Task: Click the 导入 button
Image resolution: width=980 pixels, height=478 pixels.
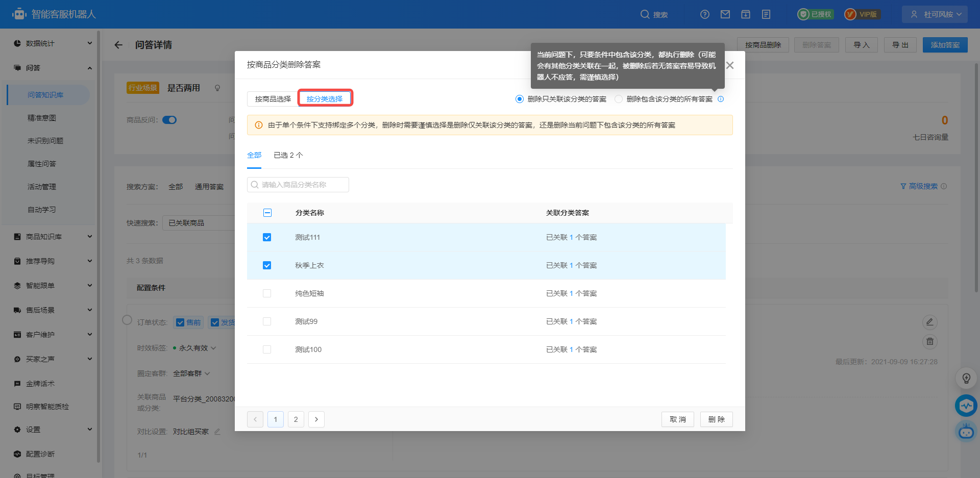Action: 862,45
